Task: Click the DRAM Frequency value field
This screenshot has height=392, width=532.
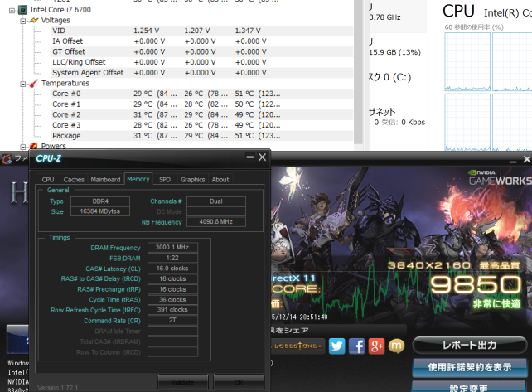Action: click(172, 248)
